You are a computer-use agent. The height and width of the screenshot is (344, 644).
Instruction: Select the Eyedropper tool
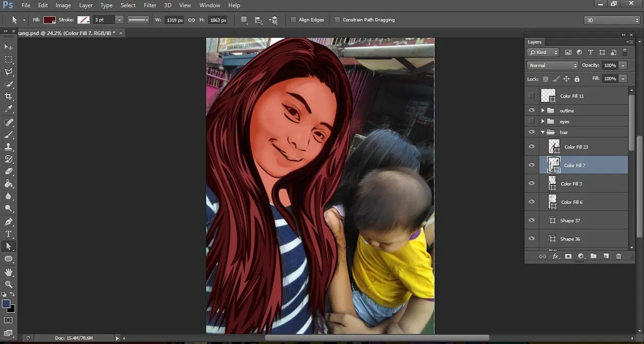click(9, 109)
